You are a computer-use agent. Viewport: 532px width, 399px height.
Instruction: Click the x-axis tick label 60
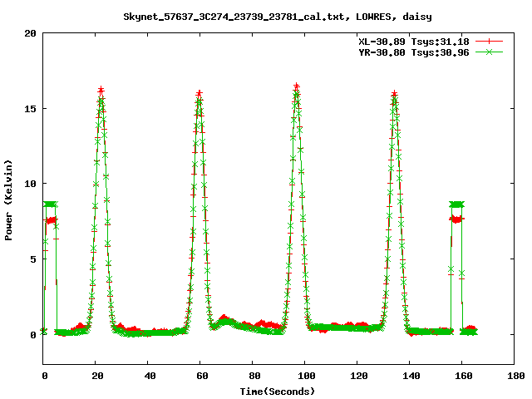[x=202, y=376]
